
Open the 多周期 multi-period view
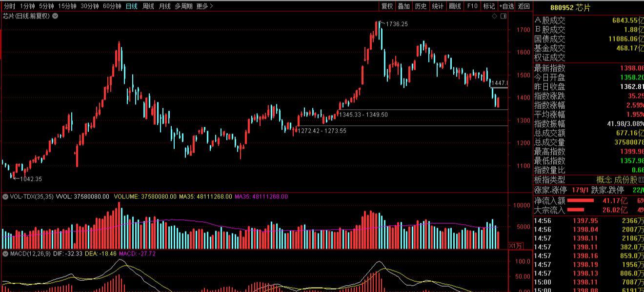click(184, 6)
